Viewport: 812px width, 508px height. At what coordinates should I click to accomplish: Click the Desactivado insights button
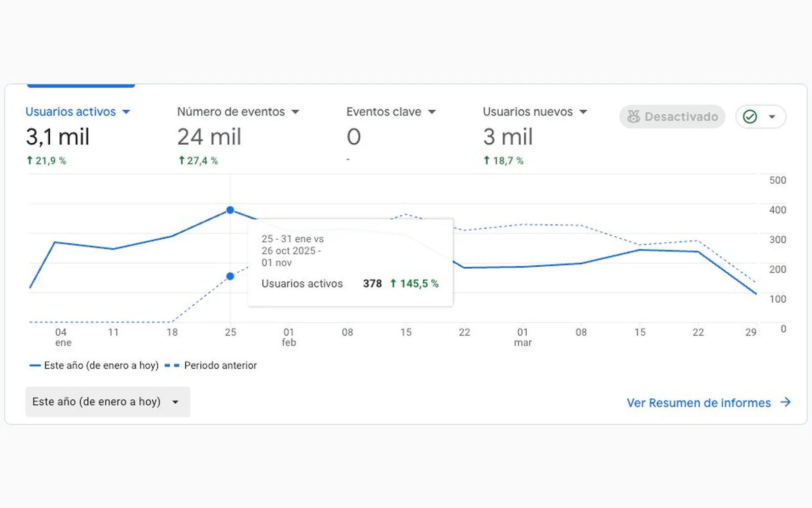(672, 117)
